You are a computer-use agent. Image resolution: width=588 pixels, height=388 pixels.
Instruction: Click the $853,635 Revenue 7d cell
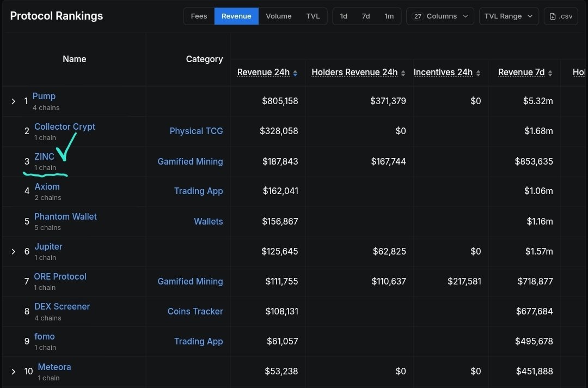point(534,161)
